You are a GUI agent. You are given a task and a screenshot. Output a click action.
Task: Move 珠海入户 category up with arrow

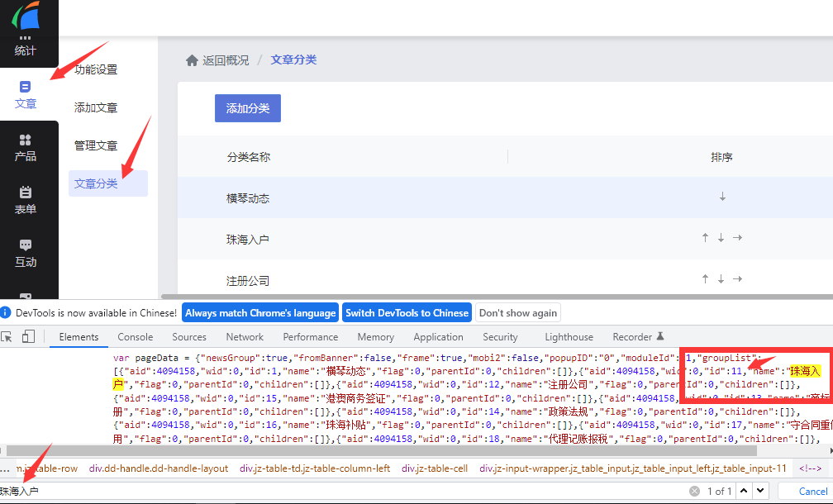705,238
